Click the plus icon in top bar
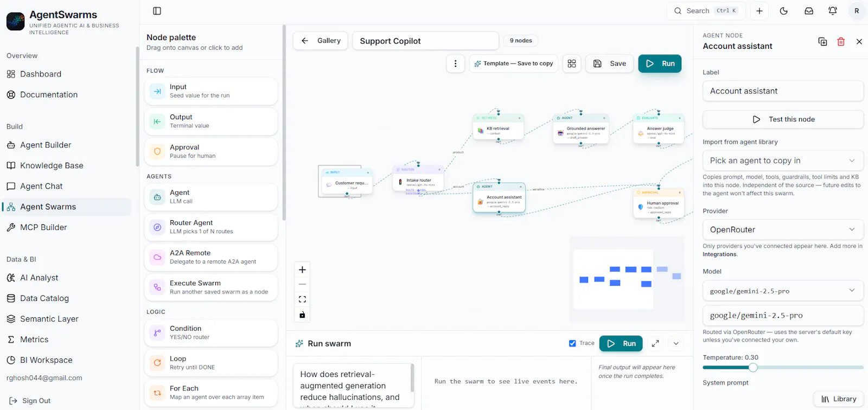 click(759, 11)
